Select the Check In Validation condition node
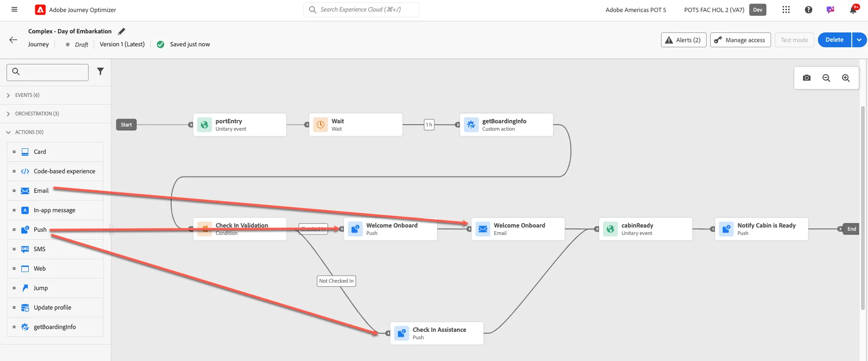This screenshot has width=868, height=361. [240, 229]
